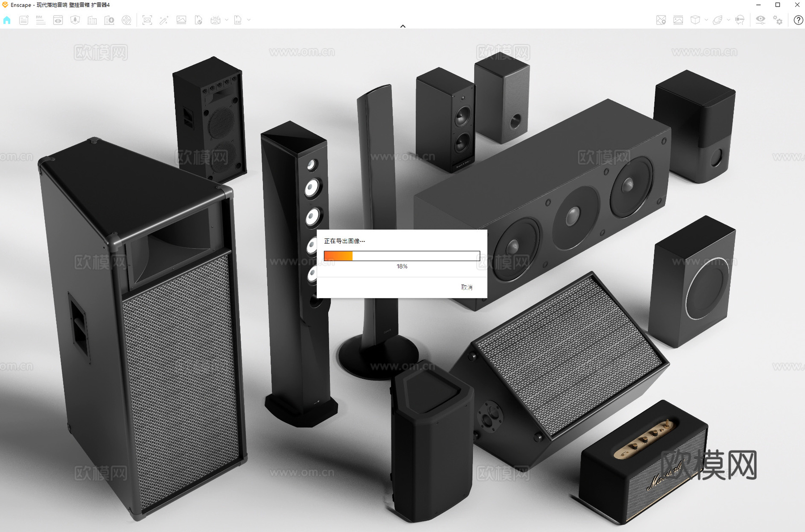Select the view management eye icon
This screenshot has height=532, width=805.
[x=58, y=20]
